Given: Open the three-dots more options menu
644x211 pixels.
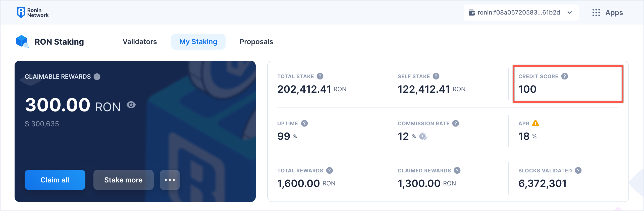Looking at the screenshot, I should click(170, 180).
